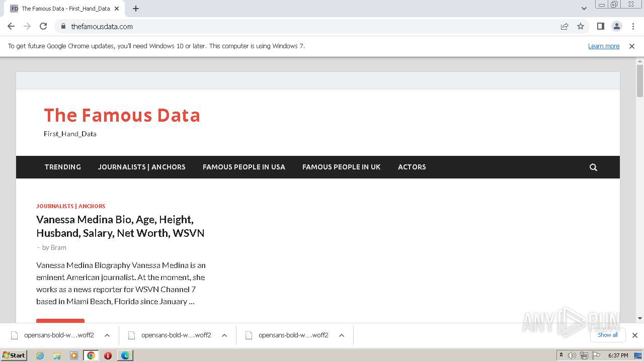Viewport: 644px width, 362px height.
Task: Open the tab search dropdown
Action: click(584, 9)
